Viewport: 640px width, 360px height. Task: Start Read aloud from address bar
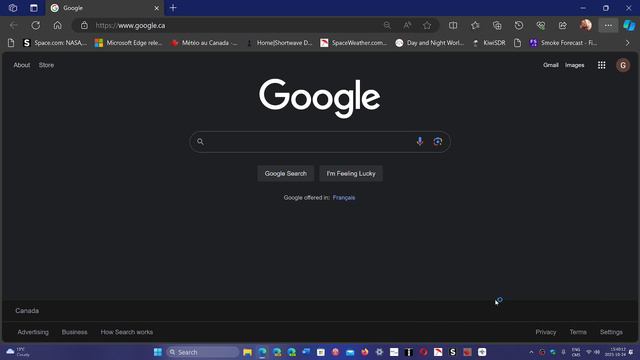coord(407,25)
